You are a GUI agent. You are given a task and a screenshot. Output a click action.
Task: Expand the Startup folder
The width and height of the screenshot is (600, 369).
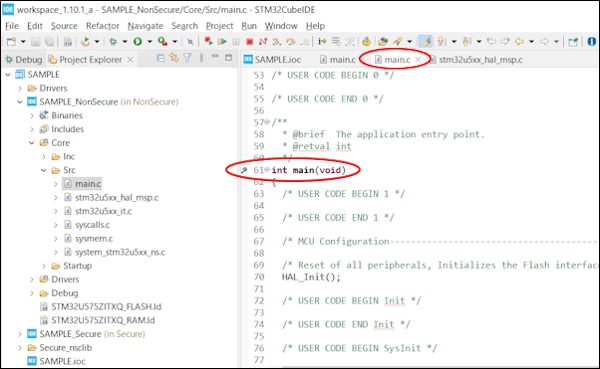click(44, 266)
